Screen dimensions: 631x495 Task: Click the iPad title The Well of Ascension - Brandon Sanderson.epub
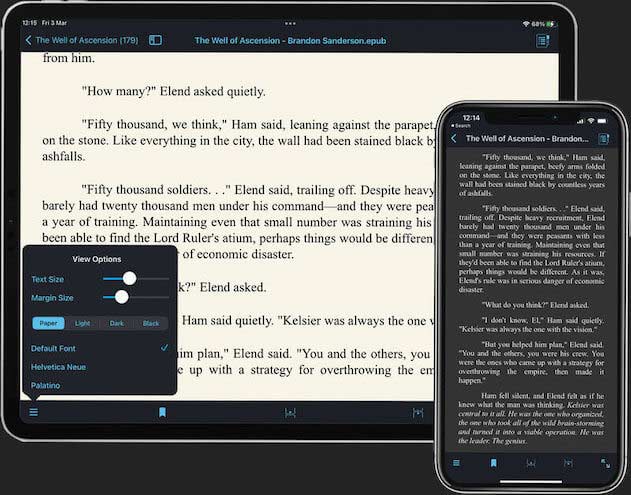[x=290, y=41]
